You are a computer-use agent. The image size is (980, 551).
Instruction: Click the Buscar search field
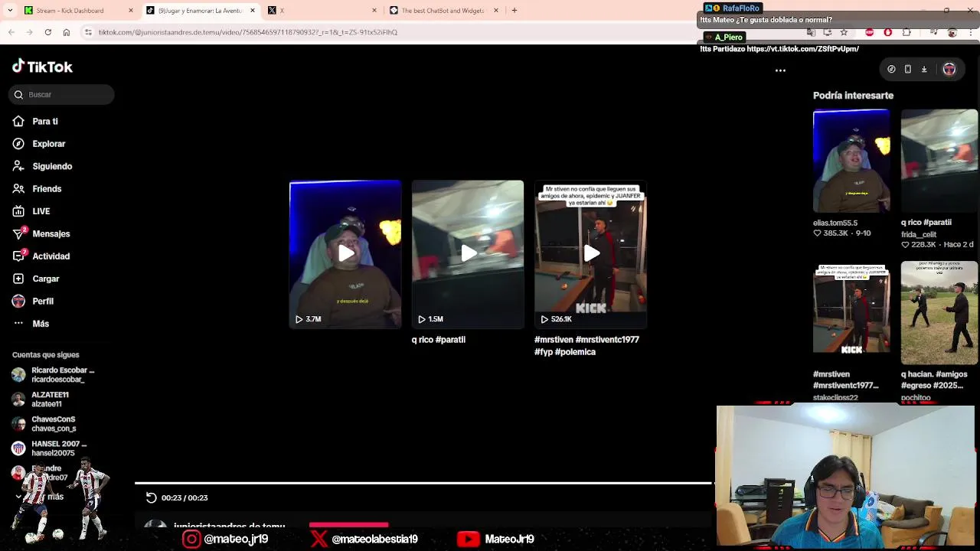pos(62,94)
